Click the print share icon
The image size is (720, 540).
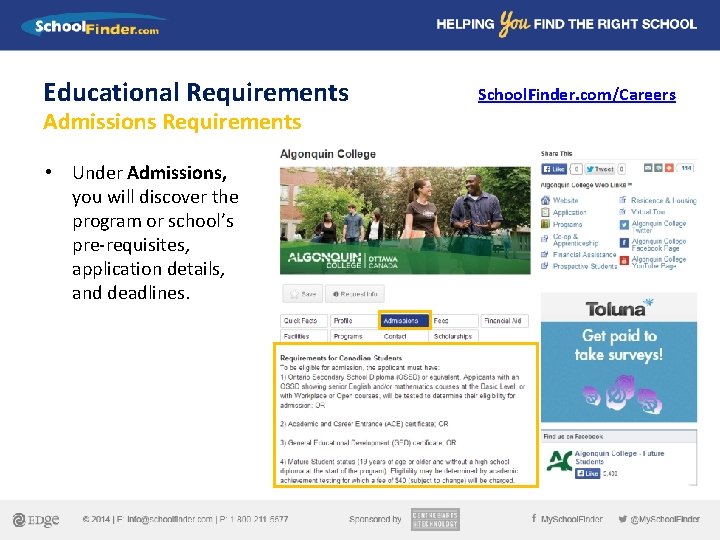coord(658,168)
